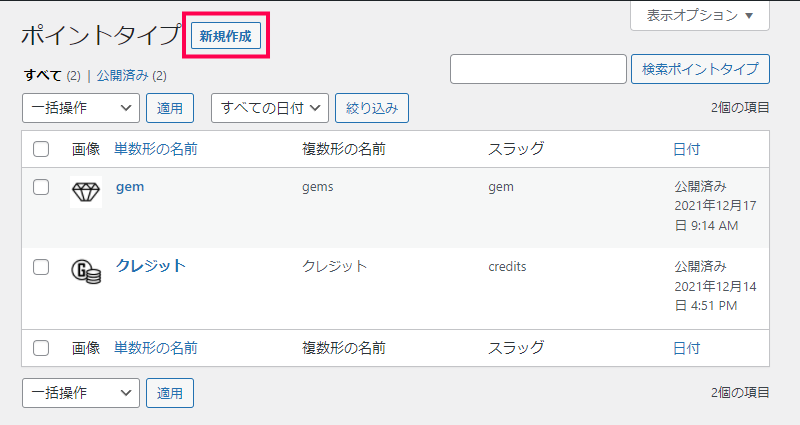
Task: Click the 画像 header column label
Action: click(x=86, y=149)
